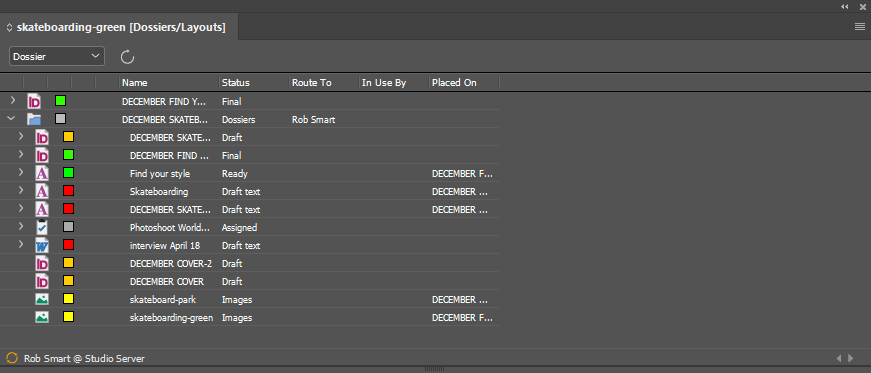Click the InDesign layout icon of top-level DECEMBER FIND Y... row
The width and height of the screenshot is (871, 373).
34,101
